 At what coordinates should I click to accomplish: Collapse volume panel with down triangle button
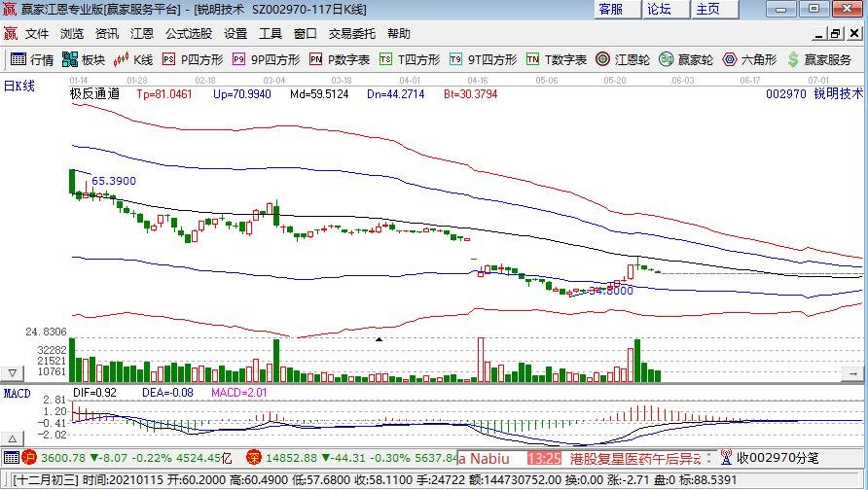click(x=13, y=372)
